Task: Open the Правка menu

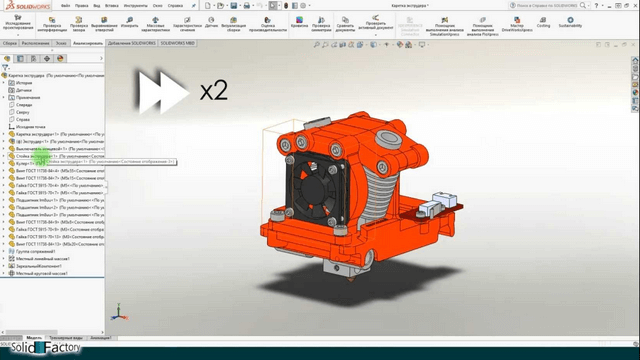Action: pyautogui.click(x=82, y=6)
